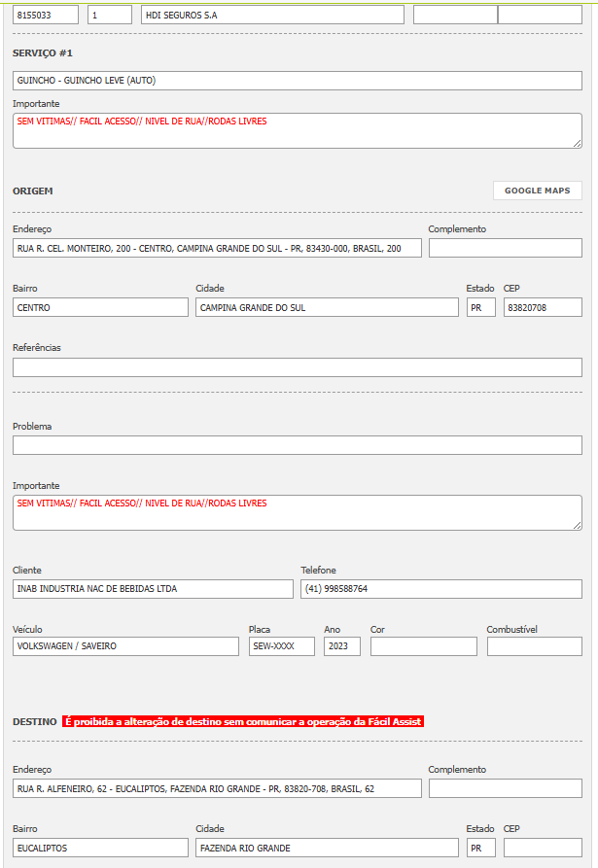The width and height of the screenshot is (598, 868).
Task: Click the DESTINO section heading
Action: click(35, 722)
